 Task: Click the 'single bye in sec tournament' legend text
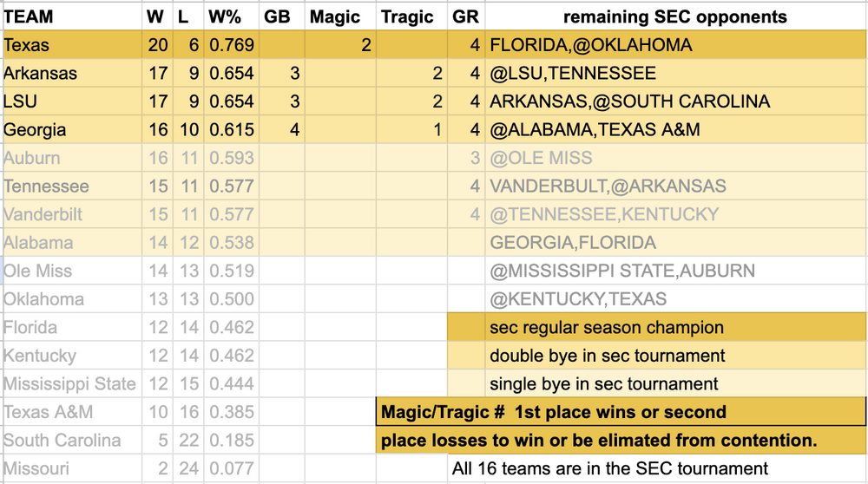click(x=603, y=383)
